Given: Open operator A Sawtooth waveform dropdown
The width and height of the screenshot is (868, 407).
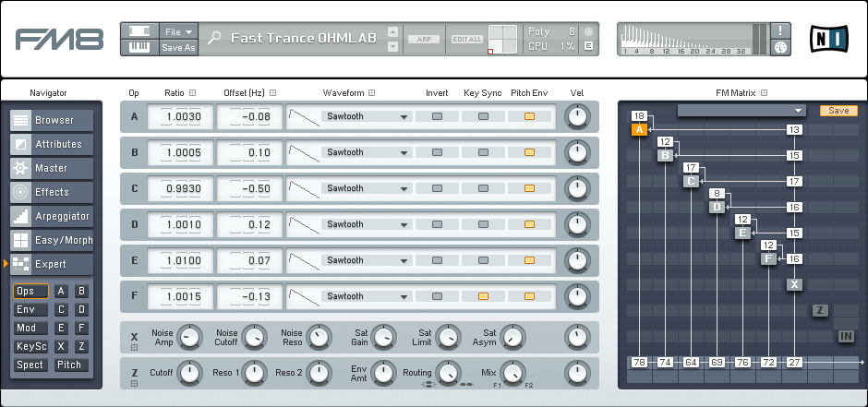Looking at the screenshot, I should coord(367,116).
